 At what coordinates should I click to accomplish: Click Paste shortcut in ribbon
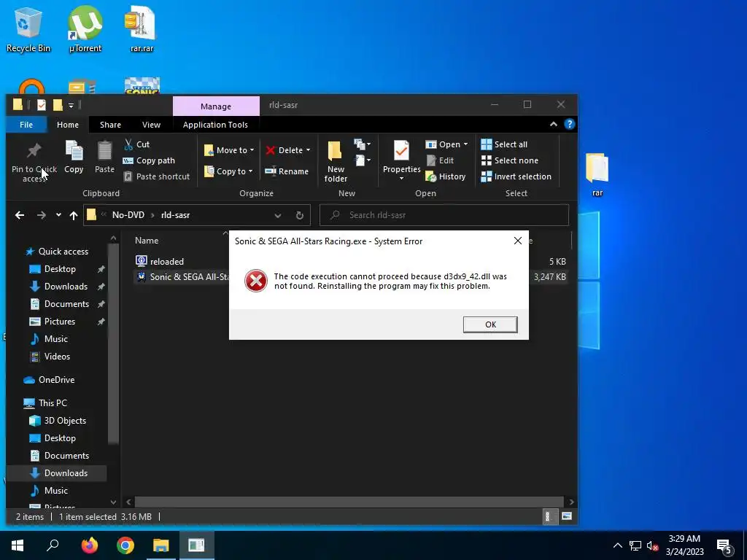[x=157, y=176]
